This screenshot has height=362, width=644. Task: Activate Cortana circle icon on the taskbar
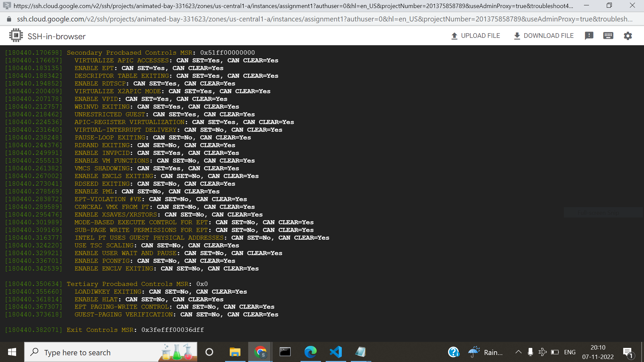pyautogui.click(x=210, y=352)
